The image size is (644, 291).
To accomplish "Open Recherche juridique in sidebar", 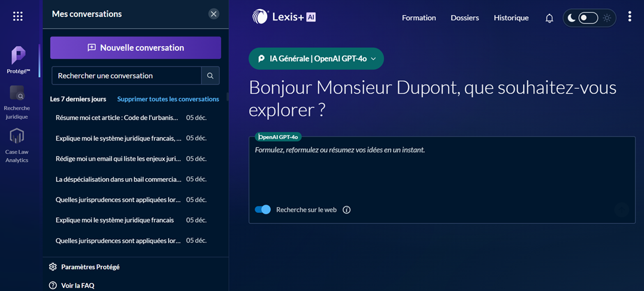I will (17, 102).
